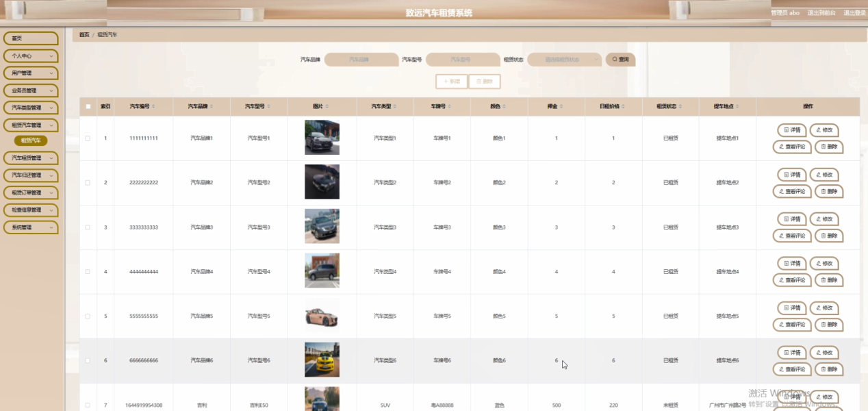
Task: Click 详情 for row 3333333333
Action: (792, 219)
